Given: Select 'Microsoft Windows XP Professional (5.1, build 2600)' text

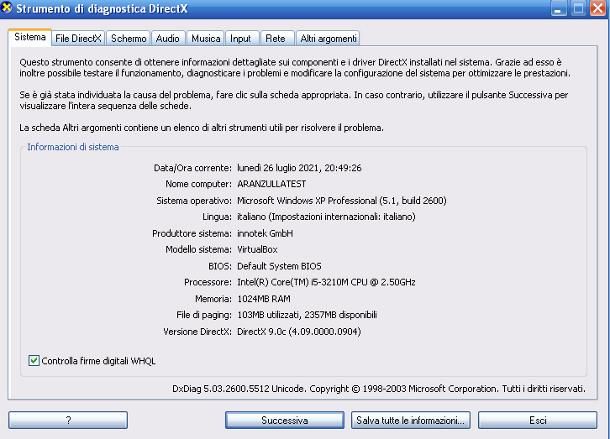Looking at the screenshot, I should (x=342, y=200).
